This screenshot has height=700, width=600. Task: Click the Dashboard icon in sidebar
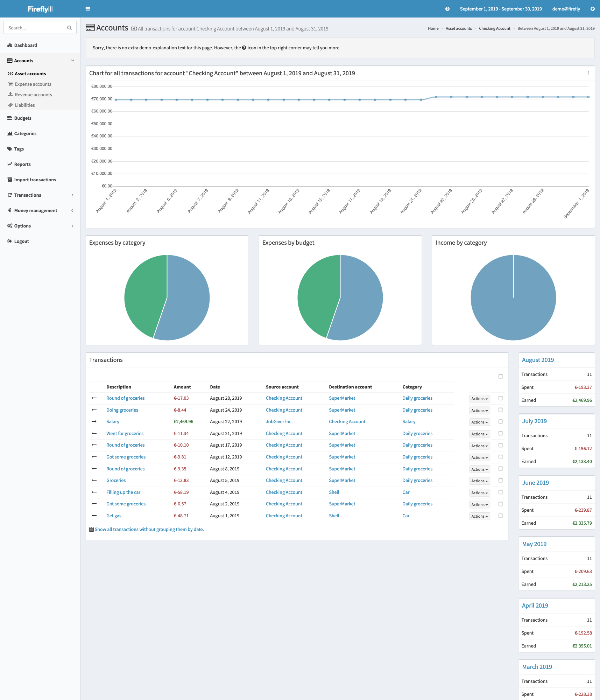click(10, 45)
